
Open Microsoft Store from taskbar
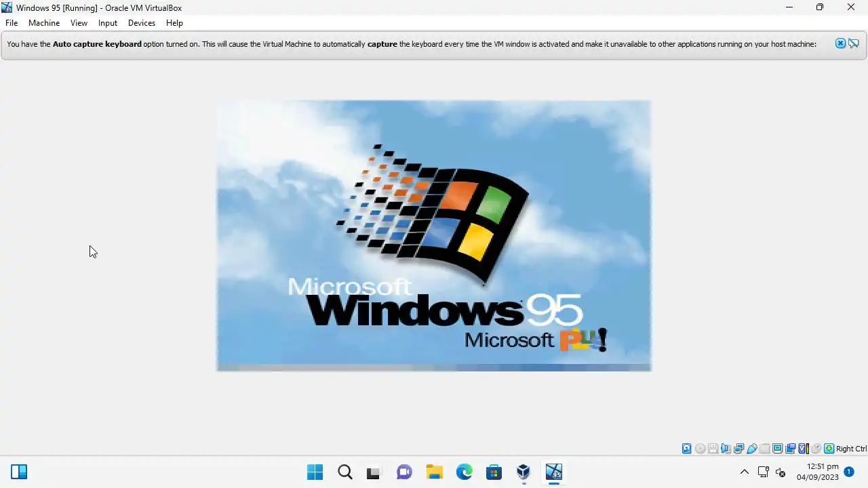[x=494, y=472]
